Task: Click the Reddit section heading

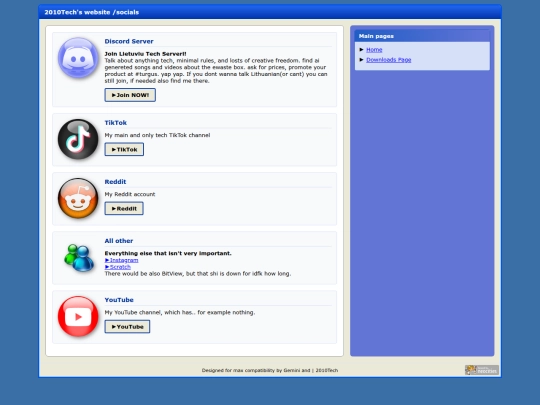Action: click(x=115, y=181)
